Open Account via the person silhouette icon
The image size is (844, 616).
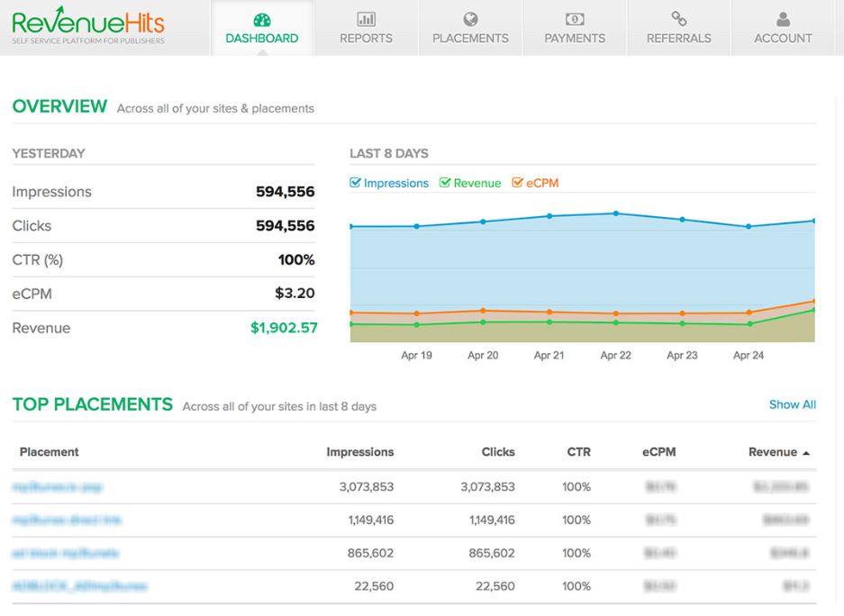783,18
